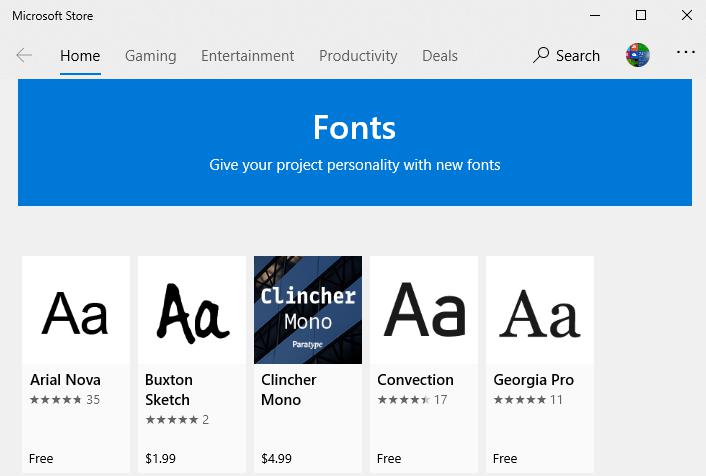Switch to the Home tab
The image size is (706, 476).
point(80,56)
